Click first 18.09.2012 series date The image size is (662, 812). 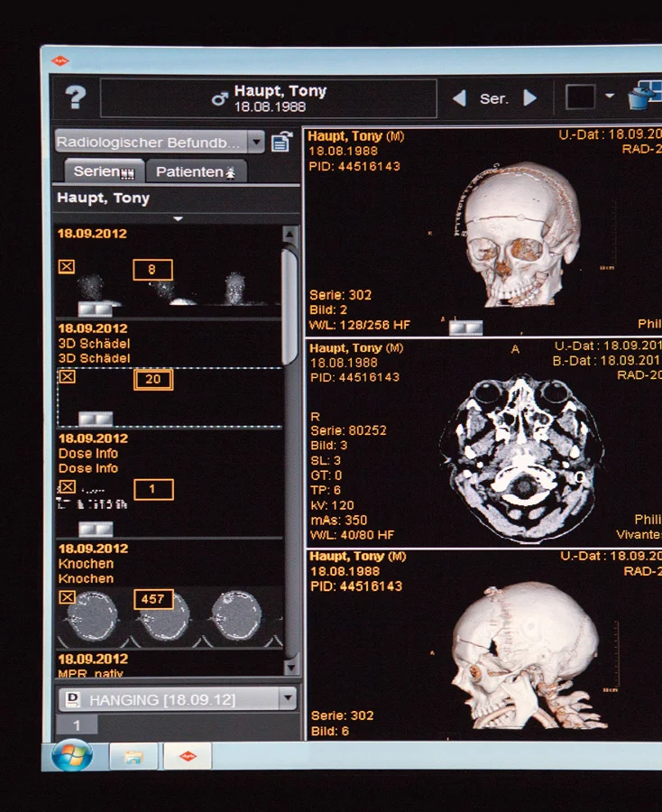point(92,233)
